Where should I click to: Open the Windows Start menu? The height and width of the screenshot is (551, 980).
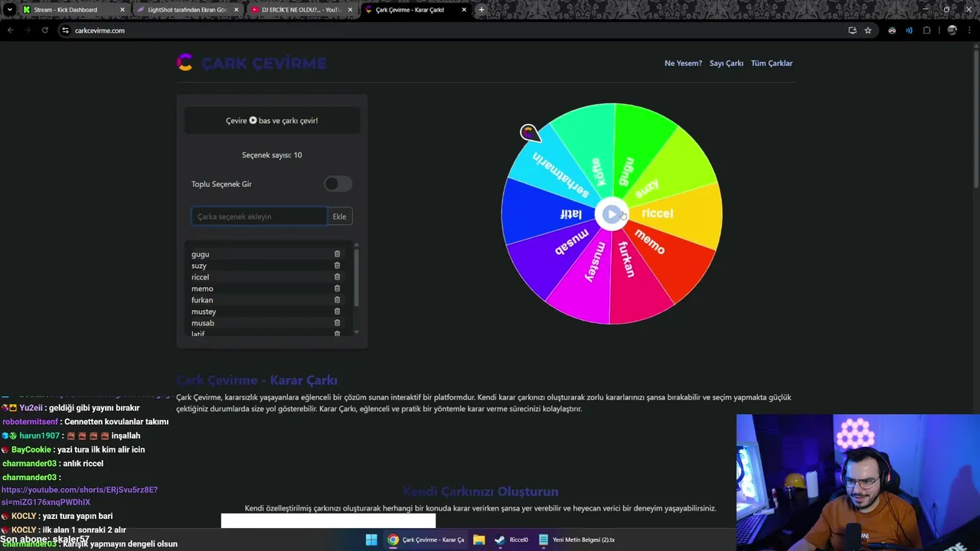371,540
